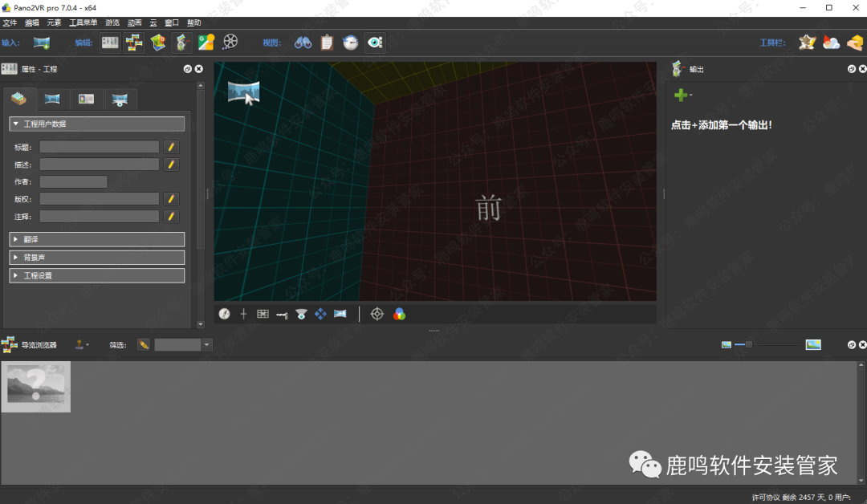Image resolution: width=867 pixels, height=504 pixels.
Task: Adjust the thumbnail size slider
Action: (749, 344)
